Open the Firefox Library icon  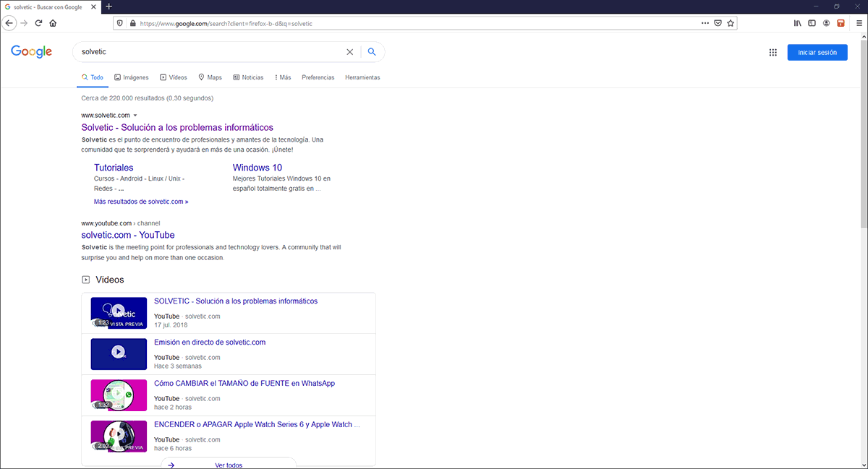(798, 23)
